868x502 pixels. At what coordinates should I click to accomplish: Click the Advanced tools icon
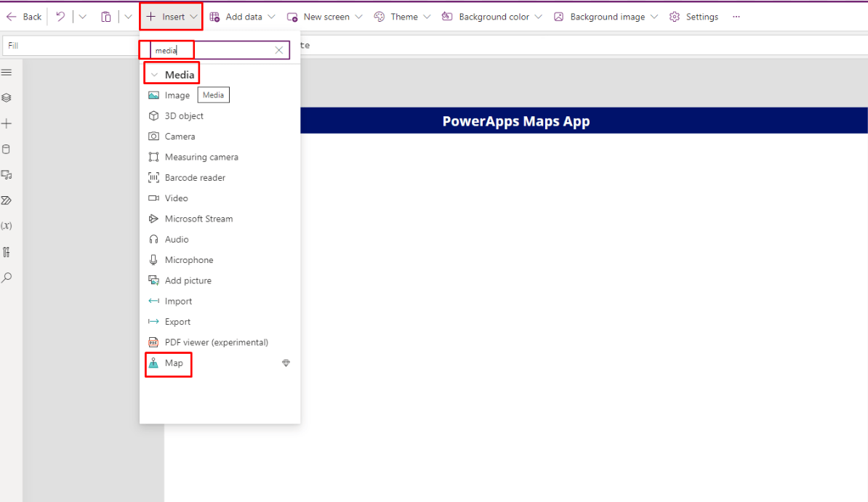coord(7,252)
